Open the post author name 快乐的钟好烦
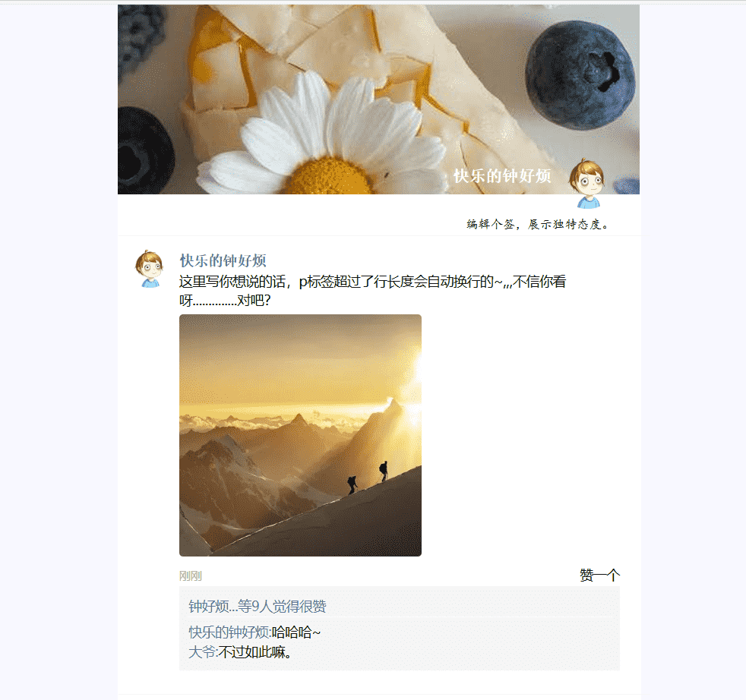Image resolution: width=746 pixels, height=700 pixels. point(223,260)
